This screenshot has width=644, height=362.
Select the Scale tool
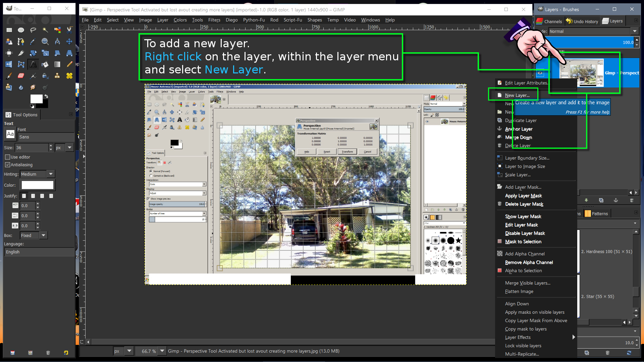click(x=45, y=53)
